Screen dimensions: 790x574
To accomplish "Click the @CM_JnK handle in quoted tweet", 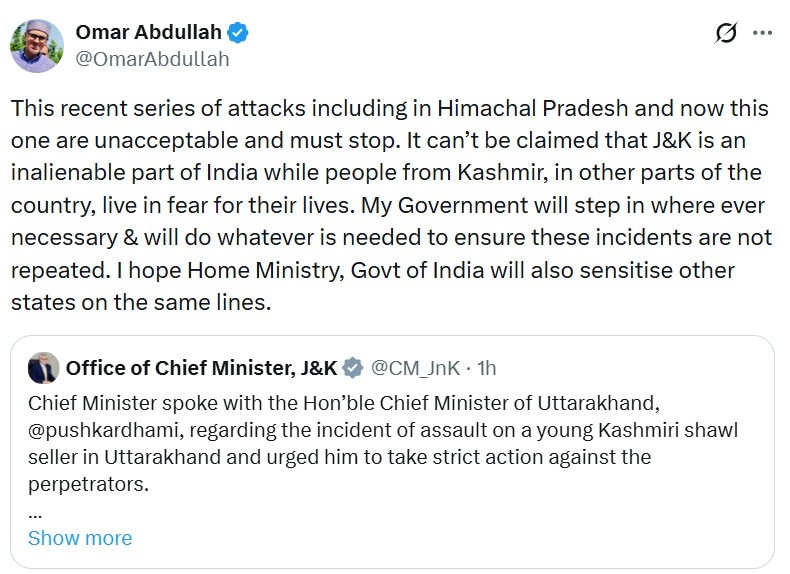I will click(415, 368).
